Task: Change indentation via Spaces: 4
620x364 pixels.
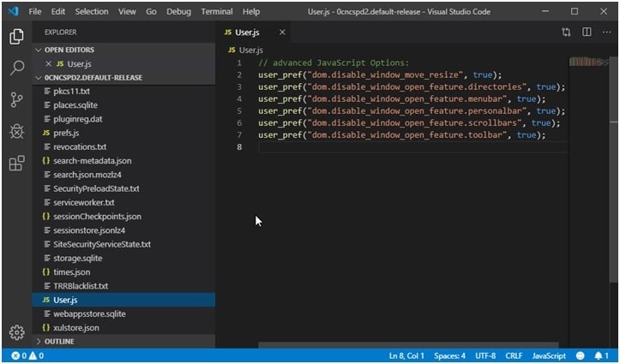Action: 449,355
